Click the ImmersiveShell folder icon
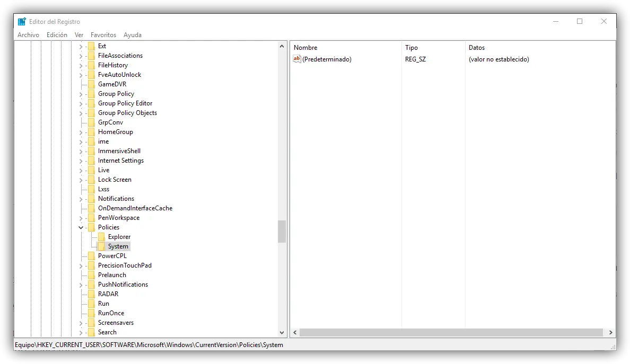The width and height of the screenshot is (630, 364). click(x=92, y=152)
